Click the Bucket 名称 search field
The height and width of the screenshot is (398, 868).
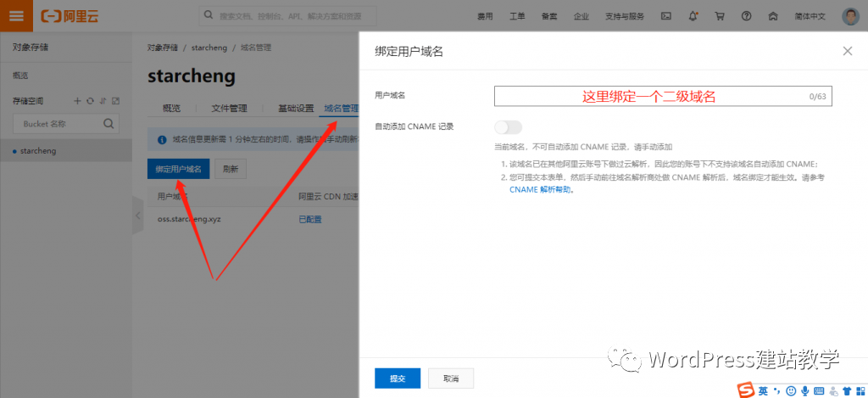point(66,124)
